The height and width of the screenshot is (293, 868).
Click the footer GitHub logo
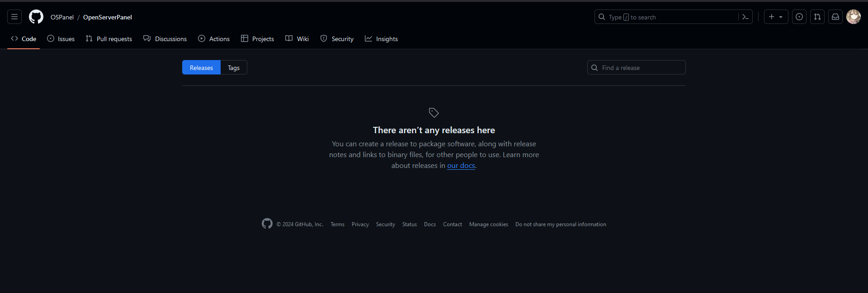click(x=267, y=224)
